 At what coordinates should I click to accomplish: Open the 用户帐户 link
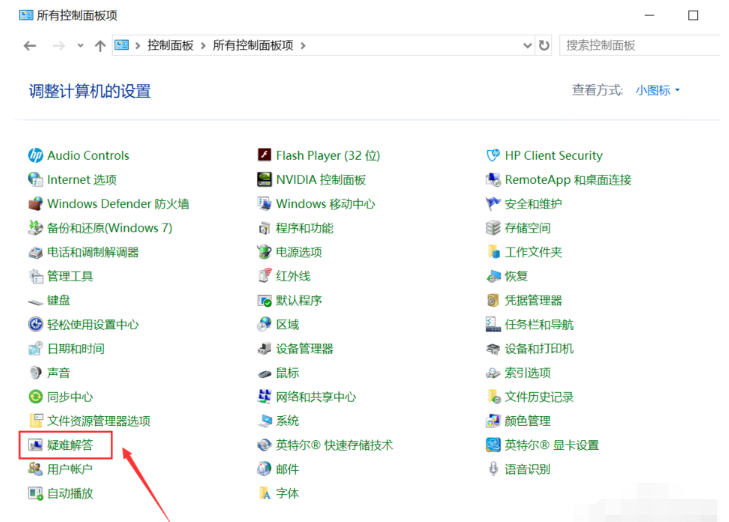69,469
